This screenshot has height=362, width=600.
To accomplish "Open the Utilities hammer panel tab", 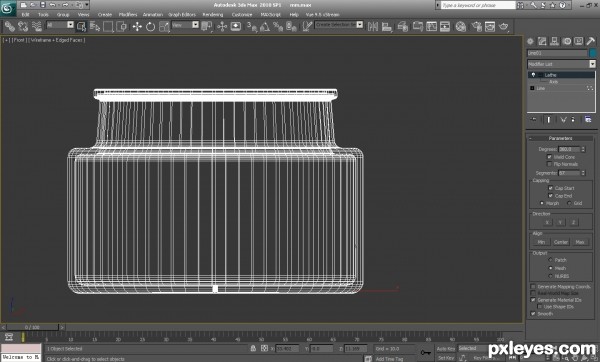I will coord(591,41).
